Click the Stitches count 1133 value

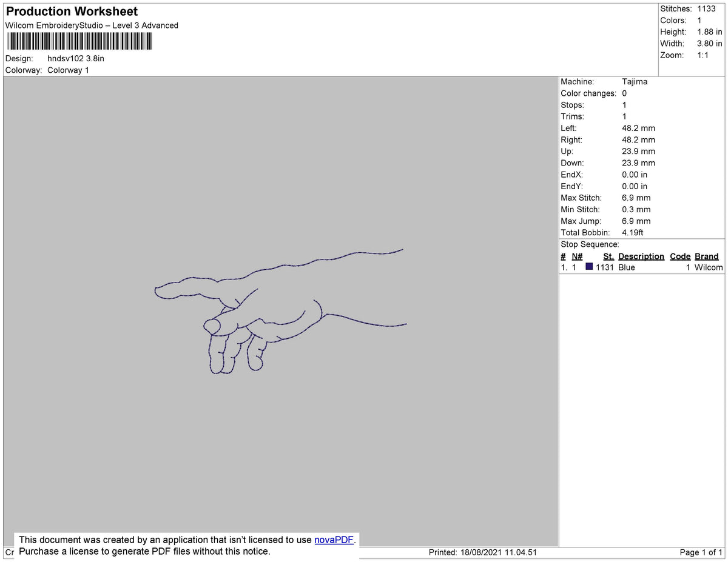(706, 8)
